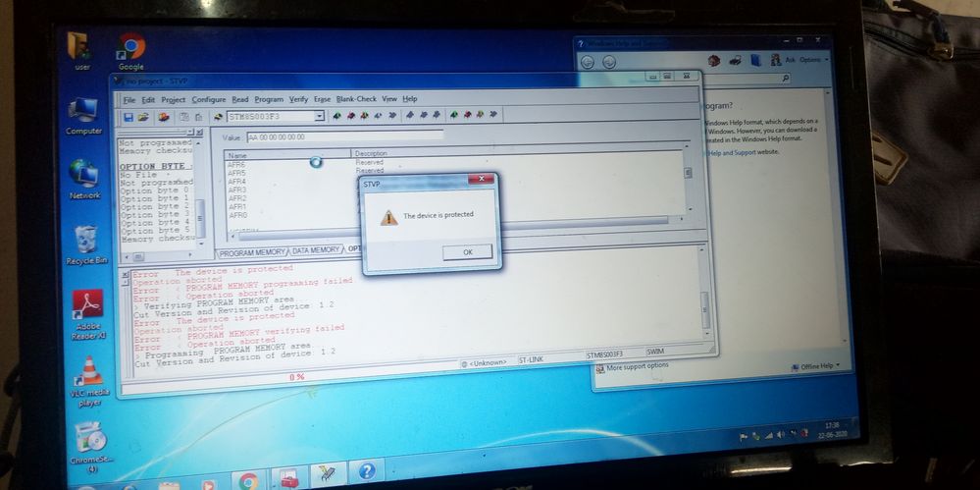
Task: Select the AFR2 row
Action: [237, 198]
